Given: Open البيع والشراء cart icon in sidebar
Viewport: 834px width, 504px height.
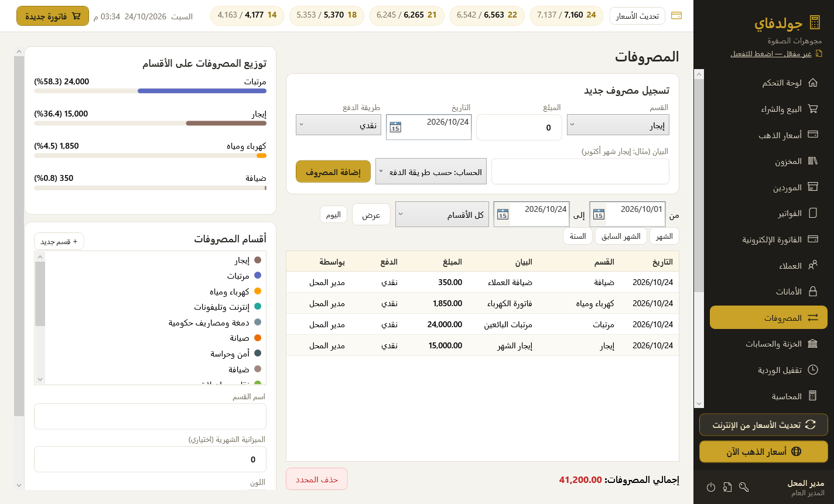Looking at the screenshot, I should click(812, 109).
